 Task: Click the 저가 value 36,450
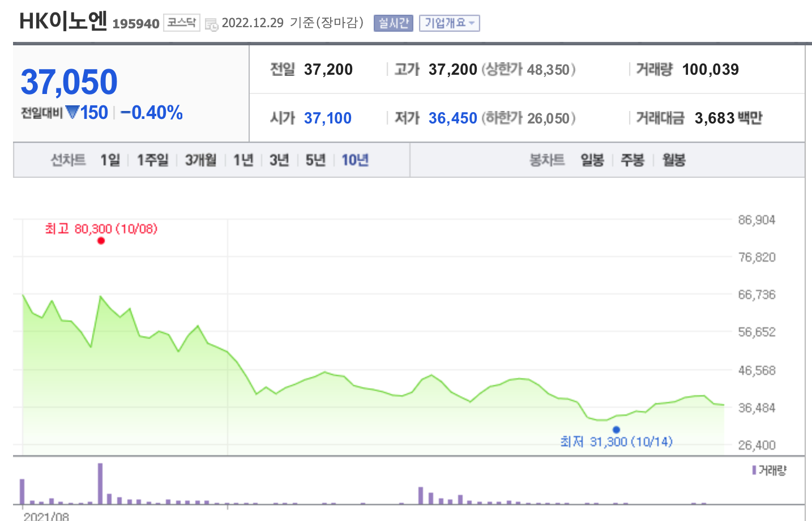click(453, 118)
